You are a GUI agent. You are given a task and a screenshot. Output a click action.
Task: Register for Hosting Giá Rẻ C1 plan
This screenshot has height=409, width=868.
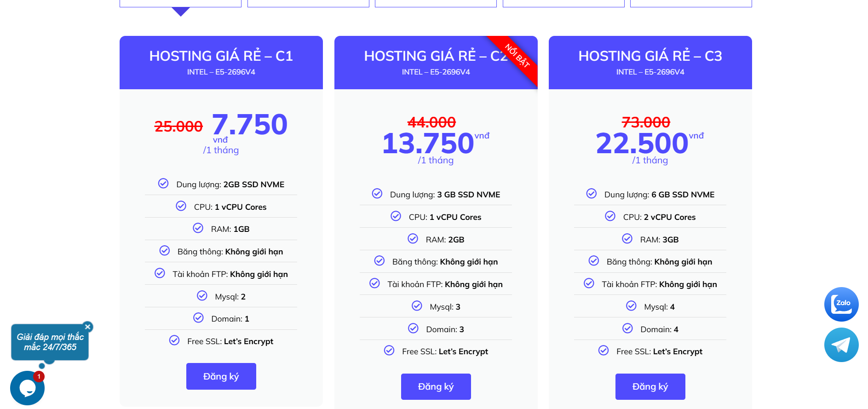[x=221, y=376]
